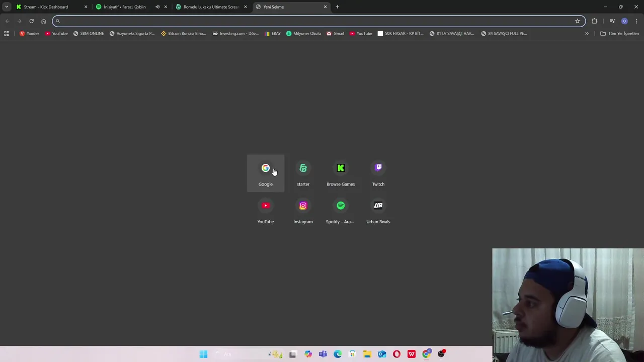Open the starter shortcut tile
This screenshot has width=644, height=362.
(x=303, y=173)
